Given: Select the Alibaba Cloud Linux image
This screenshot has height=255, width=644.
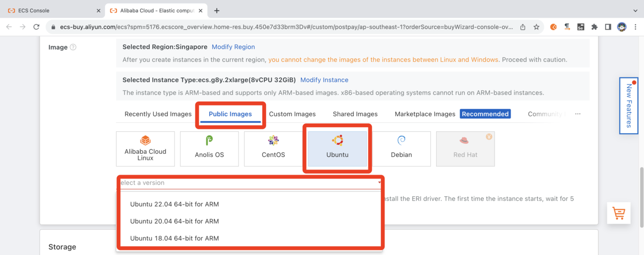Looking at the screenshot, I should [x=145, y=148].
